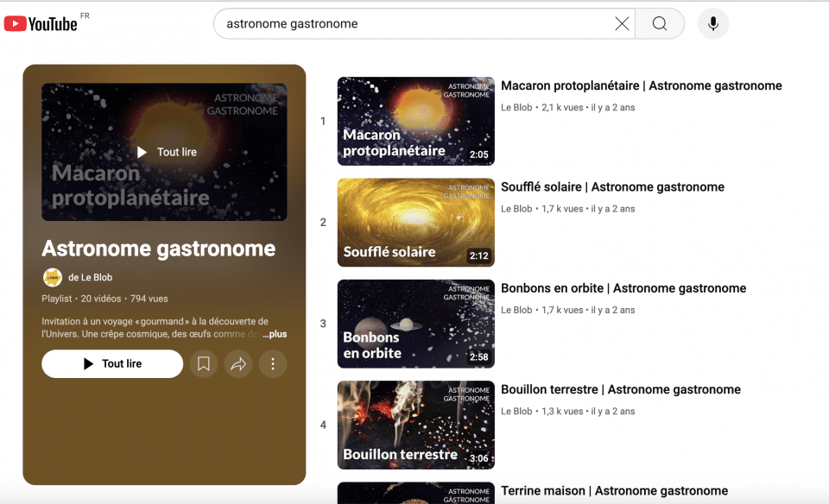The image size is (829, 504).
Task: Click the 2:12 duration badge
Action: (479, 255)
